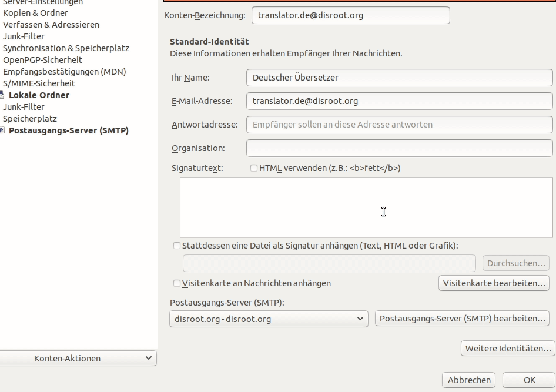Click Abbrechen to cancel
The height and width of the screenshot is (392, 556).
point(468,380)
